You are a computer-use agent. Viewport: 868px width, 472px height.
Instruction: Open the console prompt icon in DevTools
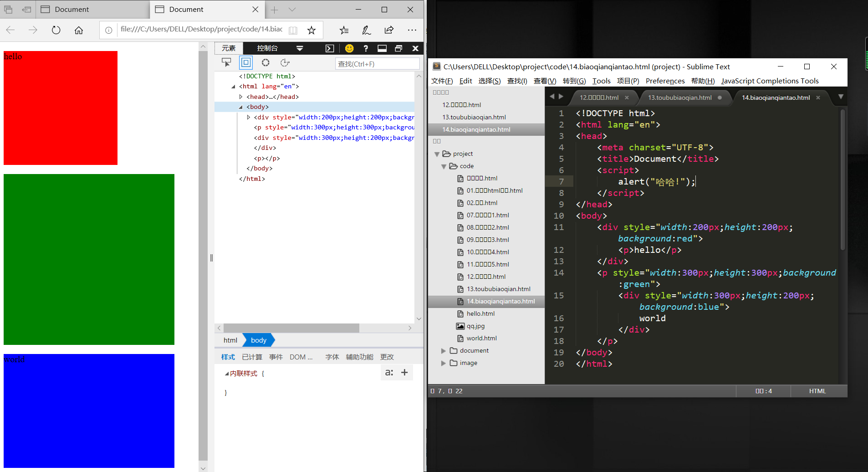pos(330,48)
